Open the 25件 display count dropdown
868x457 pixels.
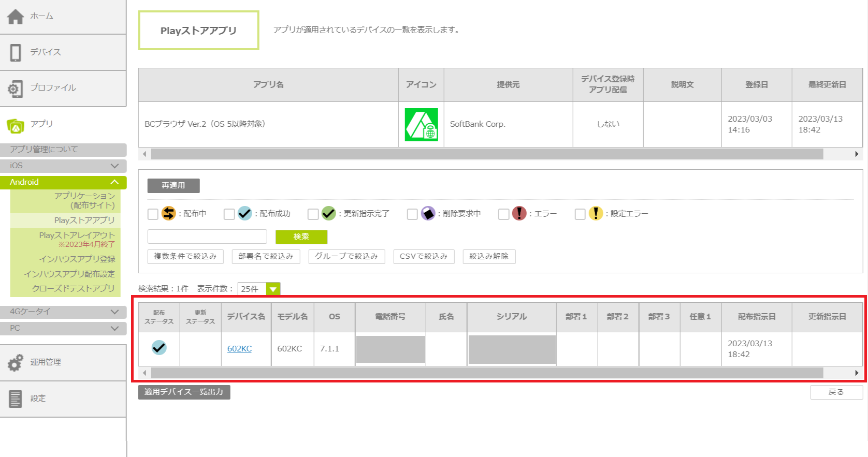coord(273,289)
